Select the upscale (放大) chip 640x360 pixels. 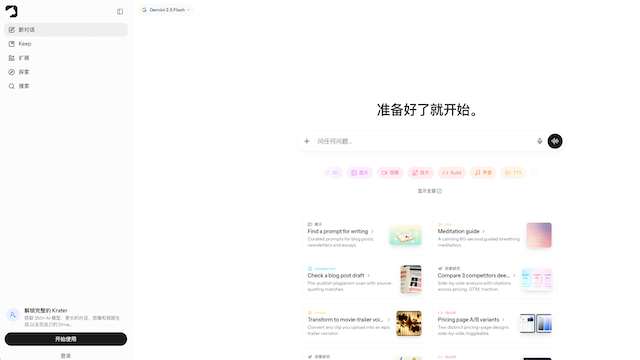[420, 173]
